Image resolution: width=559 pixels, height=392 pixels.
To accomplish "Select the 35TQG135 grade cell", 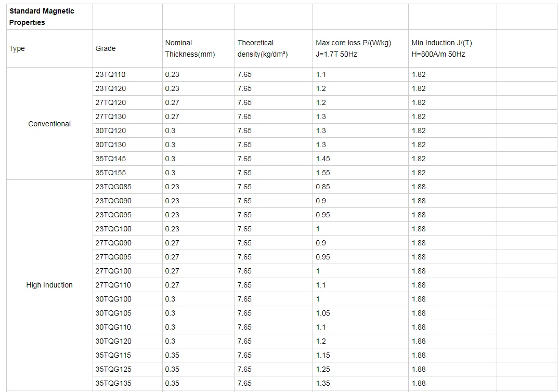I will point(113,383).
